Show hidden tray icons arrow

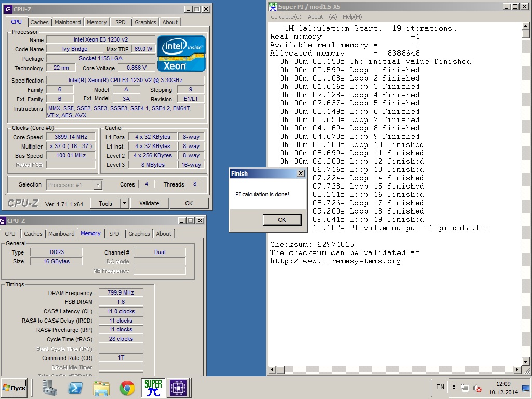pos(454,387)
